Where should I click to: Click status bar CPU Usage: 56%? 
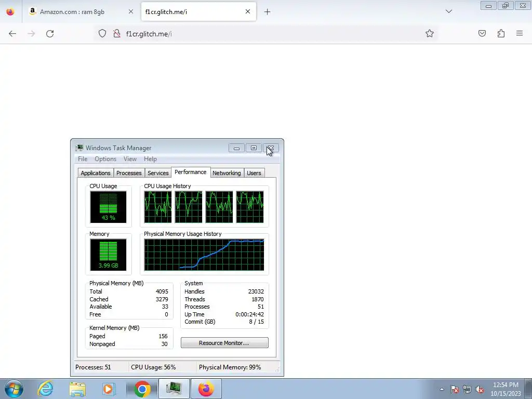(153, 367)
